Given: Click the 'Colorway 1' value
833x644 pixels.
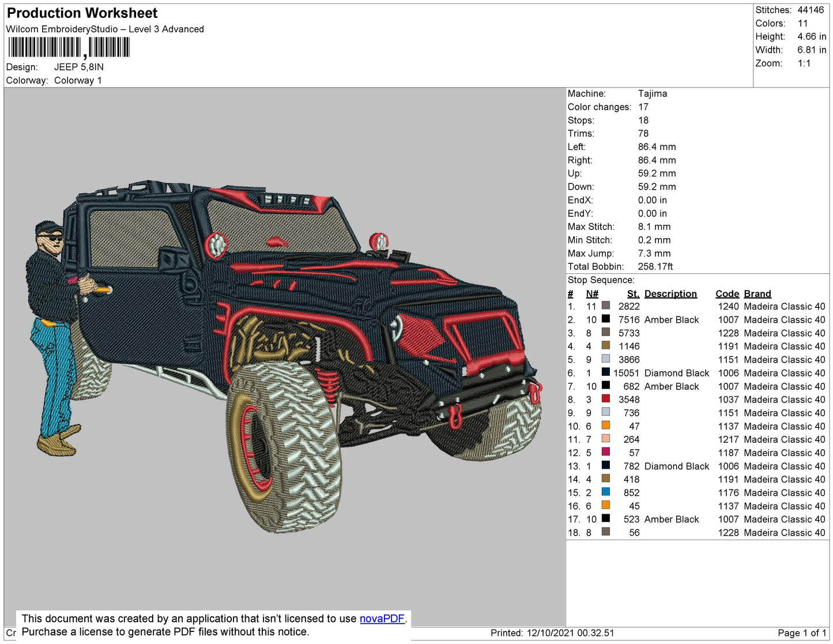Looking at the screenshot, I should 78,80.
